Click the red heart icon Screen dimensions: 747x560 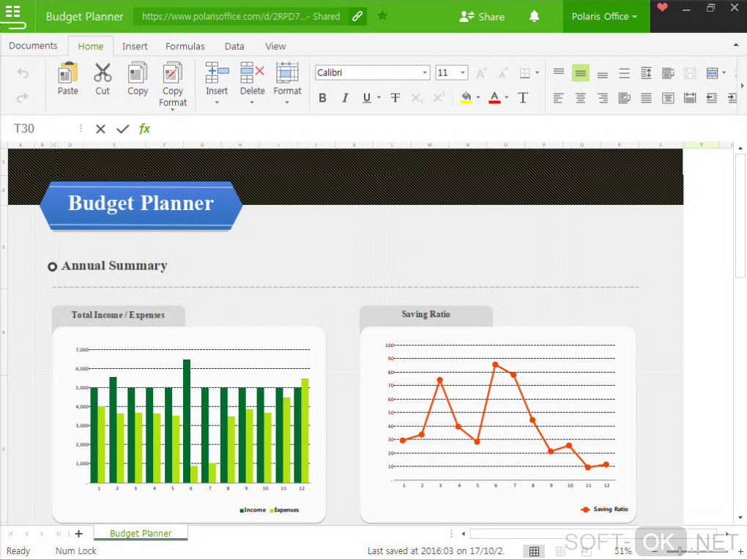(x=662, y=7)
